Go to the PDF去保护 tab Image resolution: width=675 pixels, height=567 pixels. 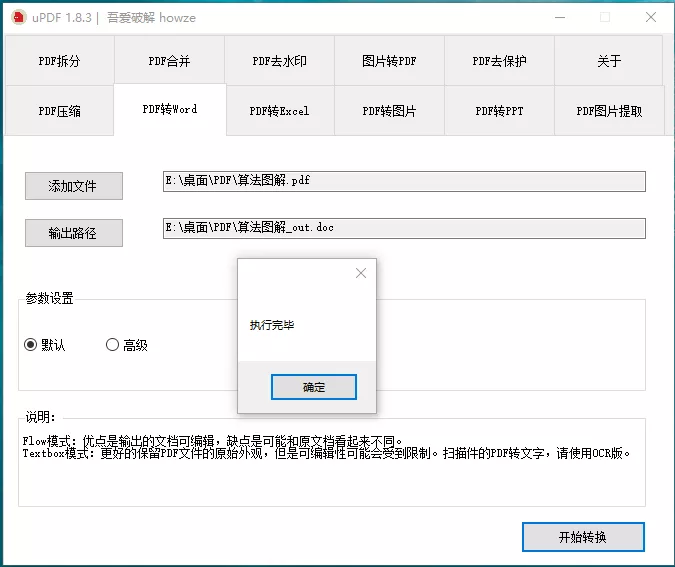pyautogui.click(x=499, y=61)
